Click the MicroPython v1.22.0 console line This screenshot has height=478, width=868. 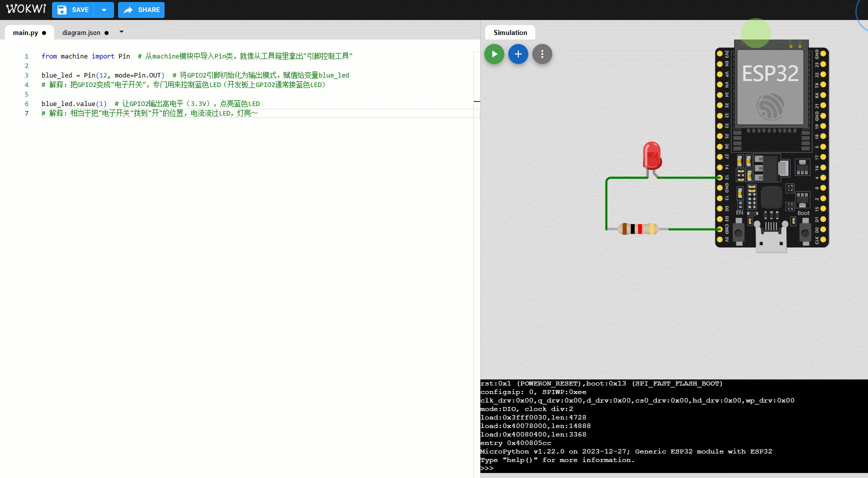626,451
